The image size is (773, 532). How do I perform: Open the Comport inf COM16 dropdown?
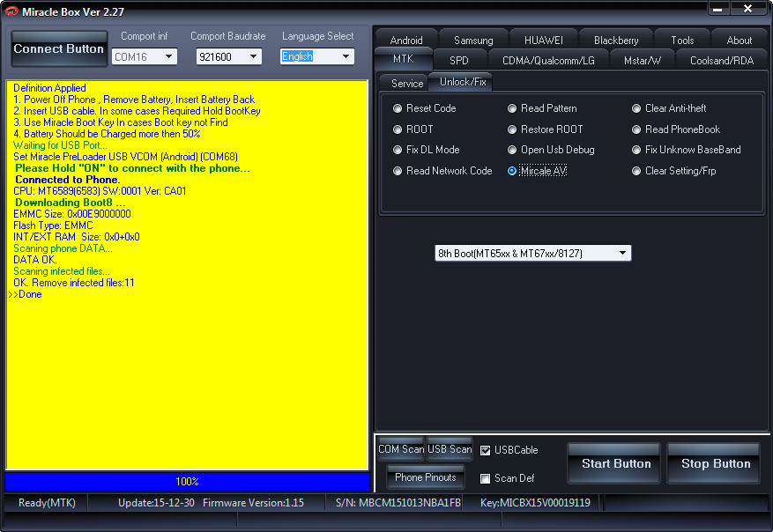145,56
